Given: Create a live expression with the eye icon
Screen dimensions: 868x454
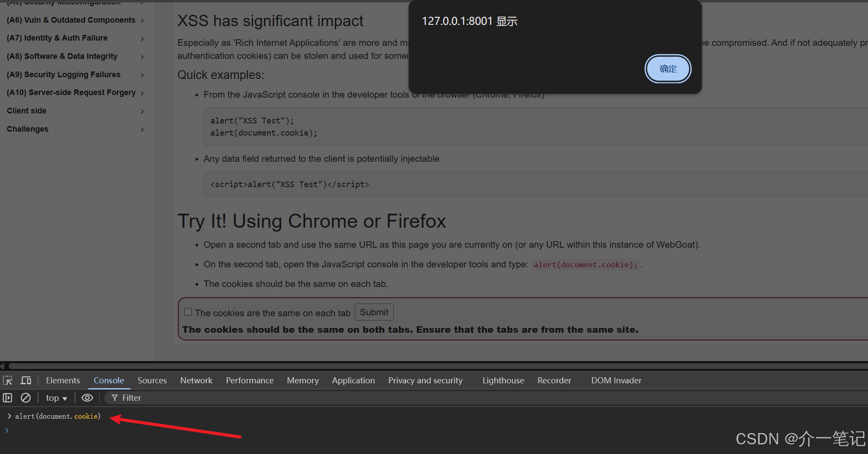Looking at the screenshot, I should coord(87,398).
